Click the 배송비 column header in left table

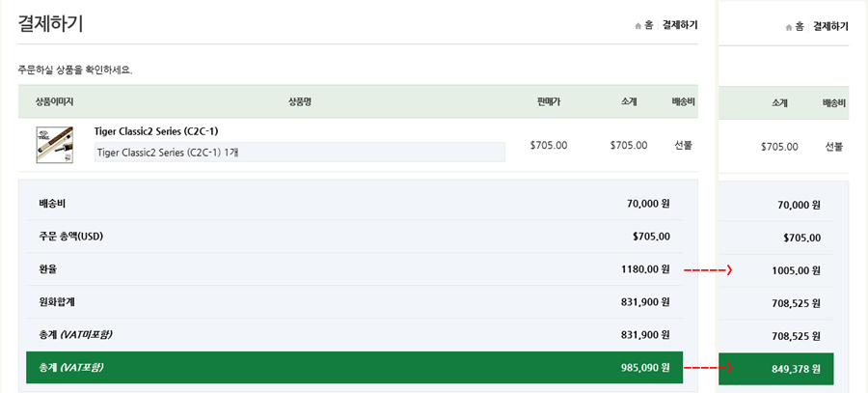click(x=683, y=101)
